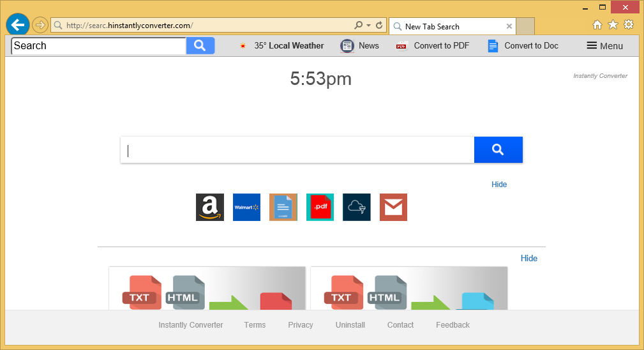Image resolution: width=644 pixels, height=350 pixels.
Task: Go back using the browser back arrow
Action: coord(18,25)
